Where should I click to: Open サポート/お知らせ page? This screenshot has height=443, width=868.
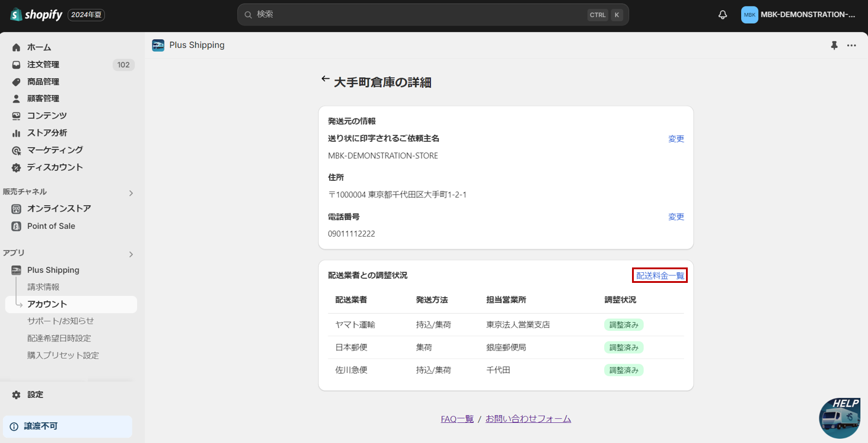tap(60, 321)
